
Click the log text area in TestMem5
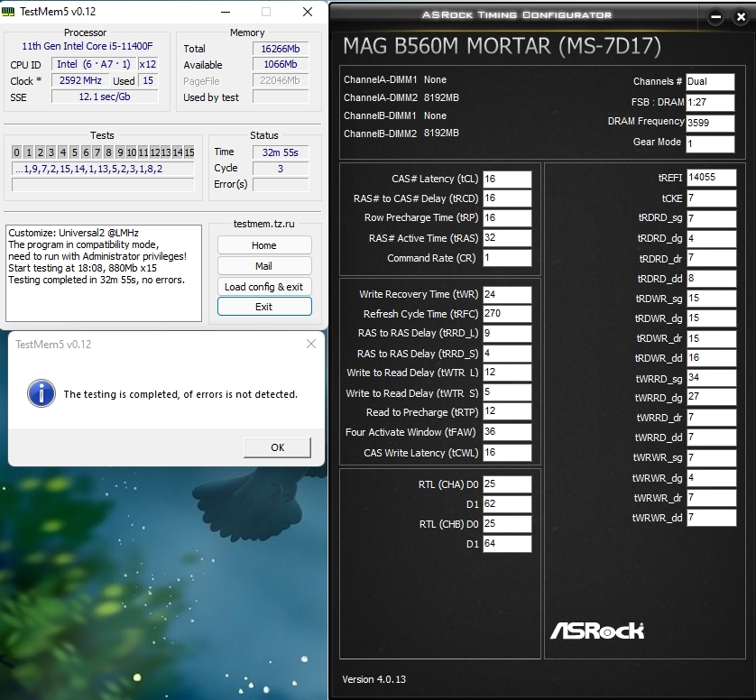[x=104, y=272]
